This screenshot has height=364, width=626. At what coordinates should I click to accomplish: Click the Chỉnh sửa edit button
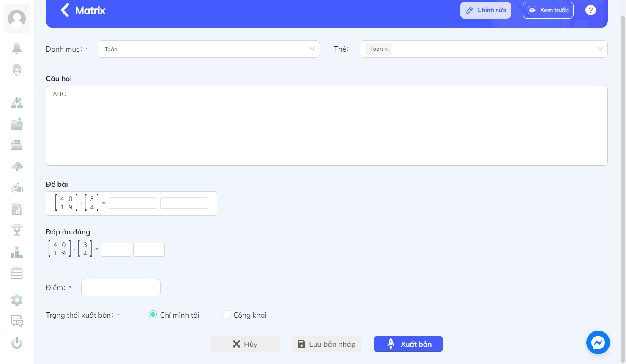[486, 10]
